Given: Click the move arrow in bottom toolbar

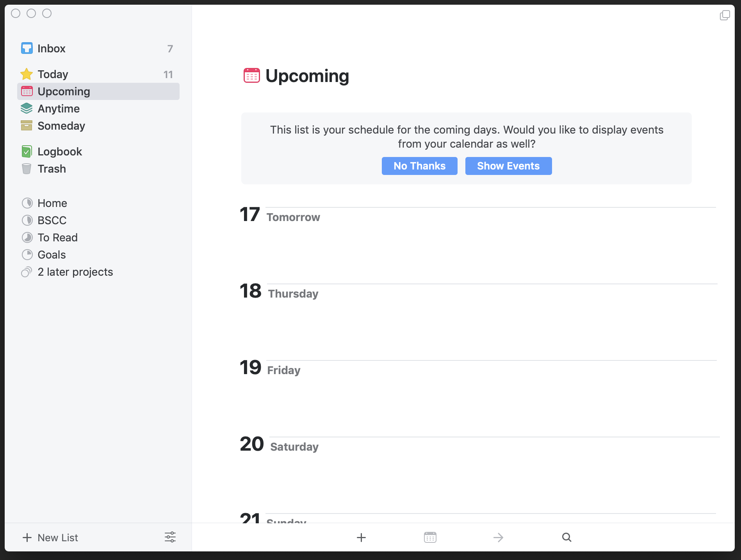Looking at the screenshot, I should 498,538.
